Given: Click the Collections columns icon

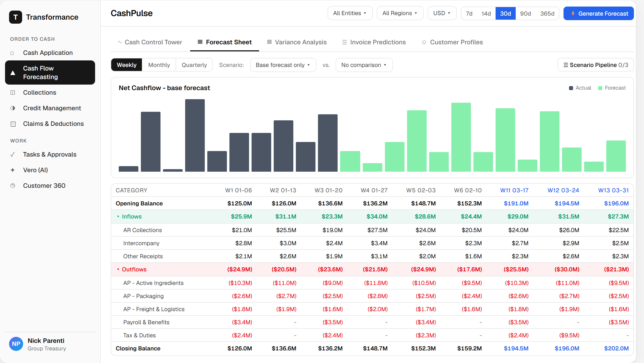Looking at the screenshot, I should point(13,93).
